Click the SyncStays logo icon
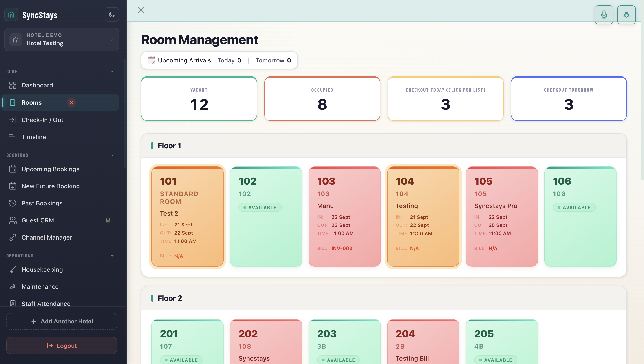Viewport: 644px width, 364px height. coord(11,15)
